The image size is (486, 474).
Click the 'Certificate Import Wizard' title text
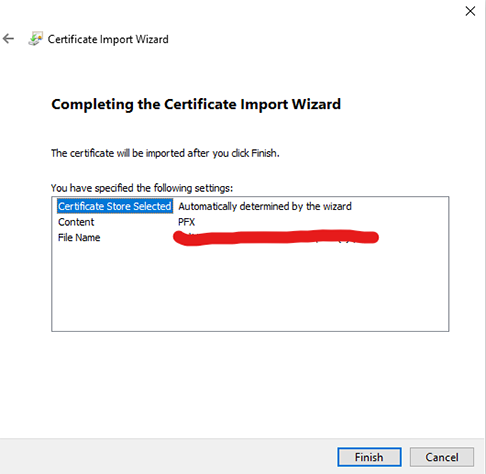(x=108, y=39)
